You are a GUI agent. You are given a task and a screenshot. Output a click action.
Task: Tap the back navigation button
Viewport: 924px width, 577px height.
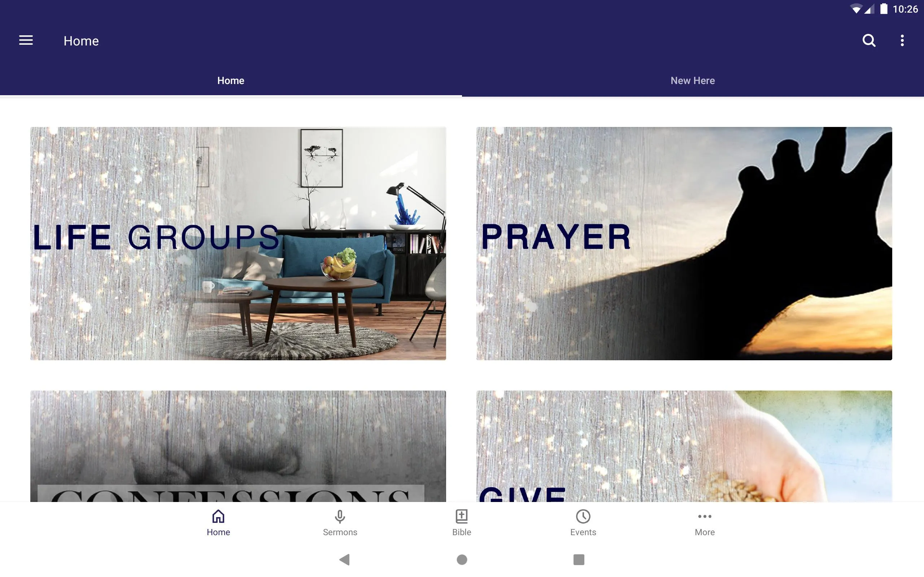(x=346, y=560)
